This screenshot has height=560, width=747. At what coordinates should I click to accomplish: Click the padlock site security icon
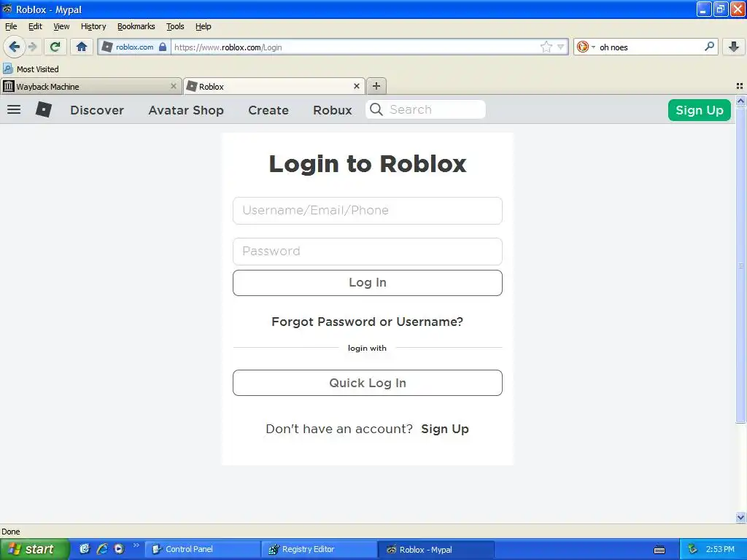pyautogui.click(x=163, y=47)
